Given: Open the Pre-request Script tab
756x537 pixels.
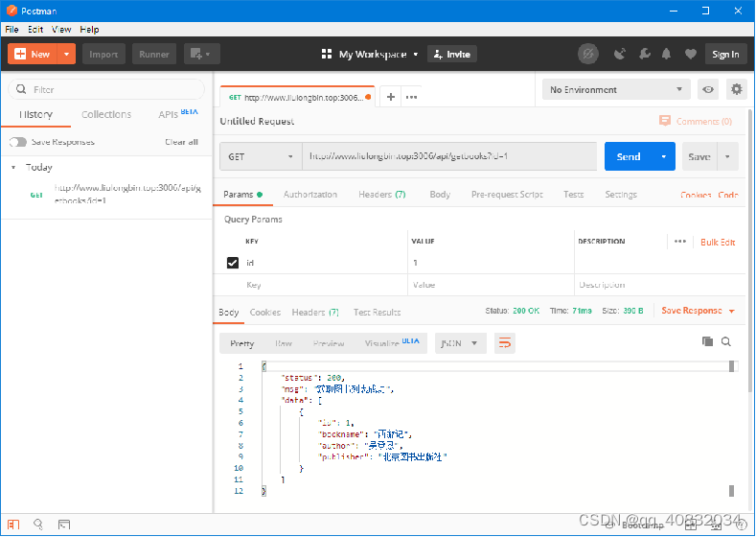Looking at the screenshot, I should (507, 195).
